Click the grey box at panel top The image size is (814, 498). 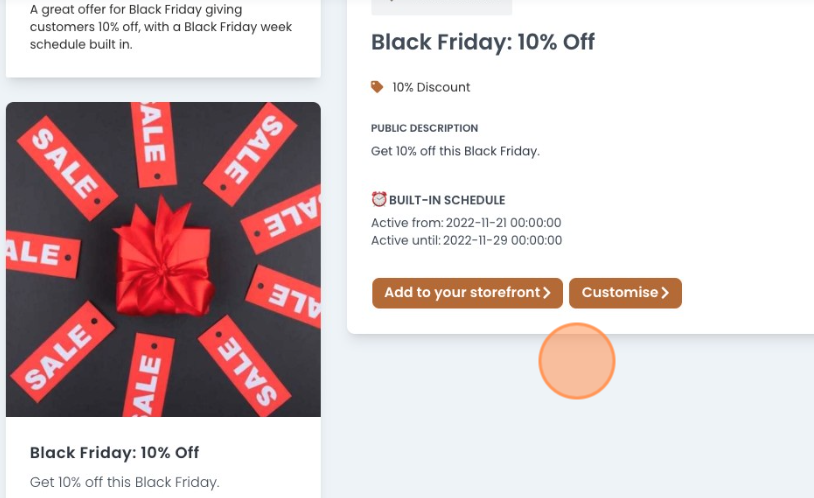tap(441, 7)
